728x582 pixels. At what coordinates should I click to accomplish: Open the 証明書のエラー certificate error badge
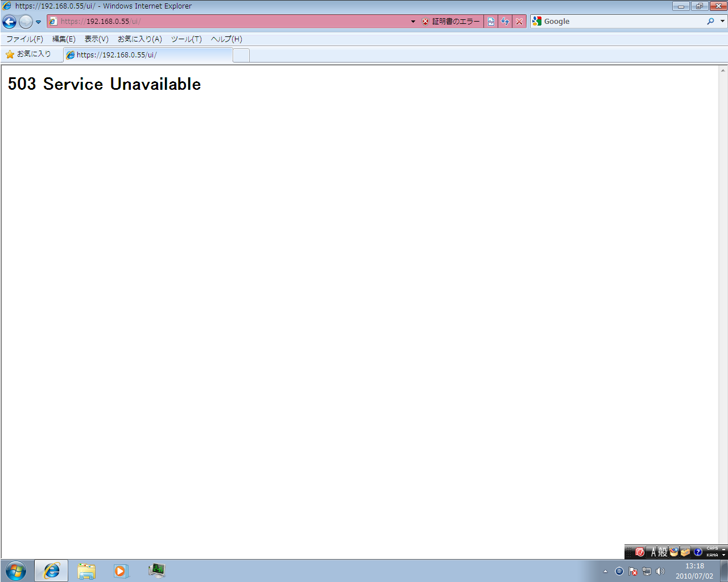click(451, 22)
